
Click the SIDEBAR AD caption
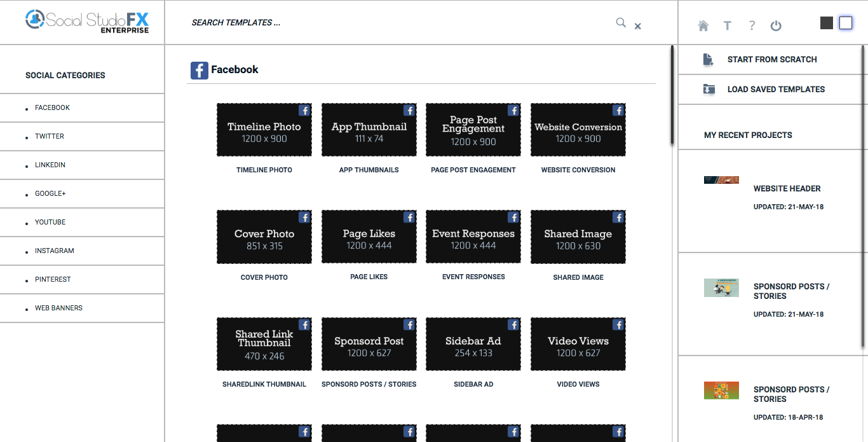tap(473, 385)
